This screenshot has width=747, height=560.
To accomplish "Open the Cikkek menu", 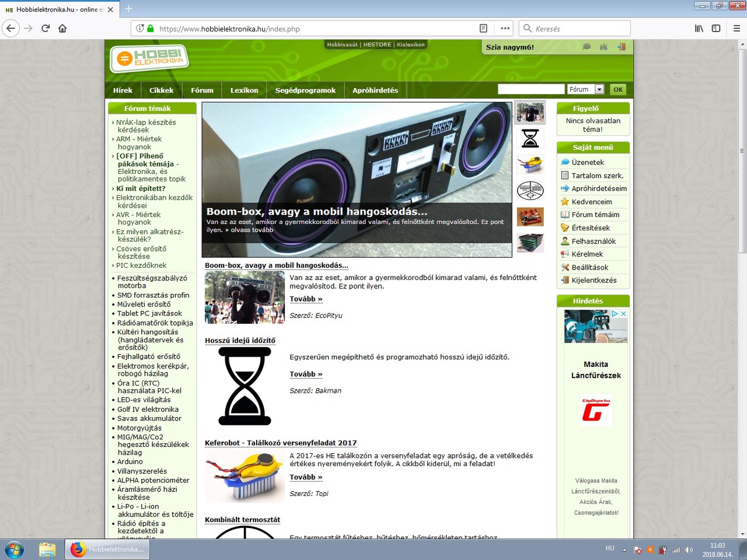I will [161, 90].
